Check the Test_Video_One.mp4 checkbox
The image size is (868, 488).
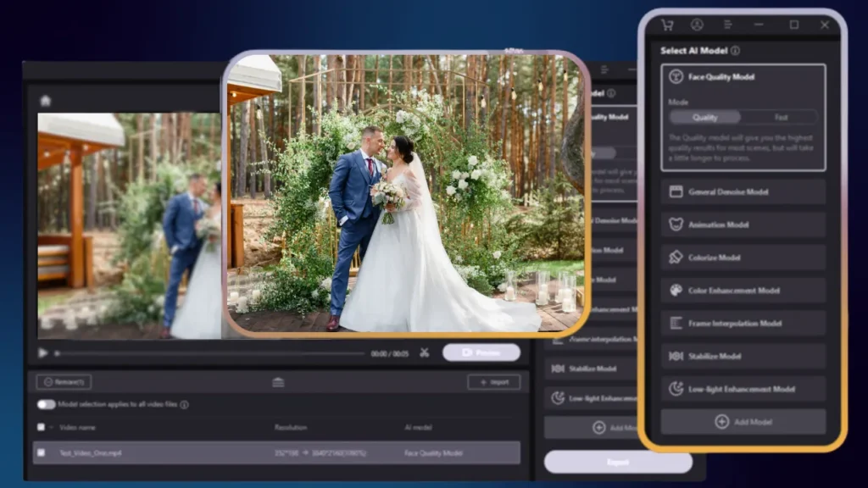click(x=41, y=452)
